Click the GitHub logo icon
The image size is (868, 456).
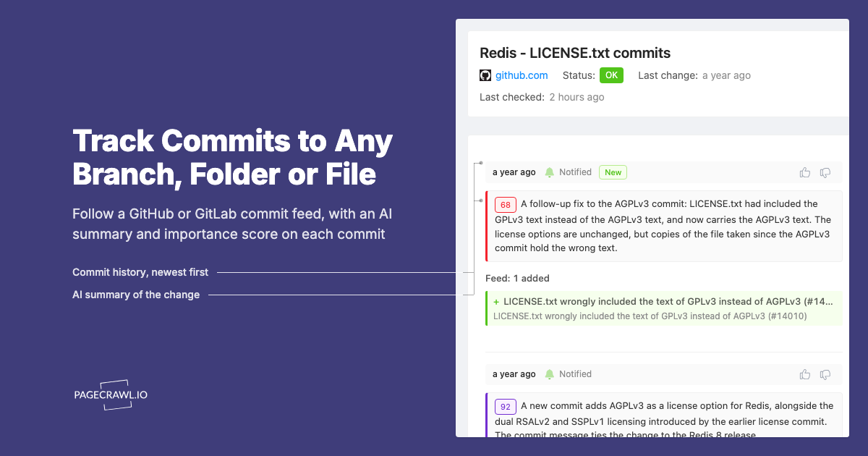pyautogui.click(x=485, y=75)
